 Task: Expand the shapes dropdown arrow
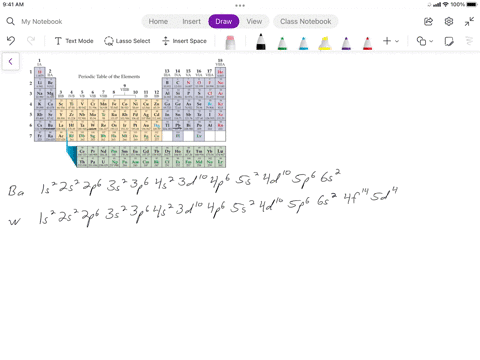[x=431, y=41]
